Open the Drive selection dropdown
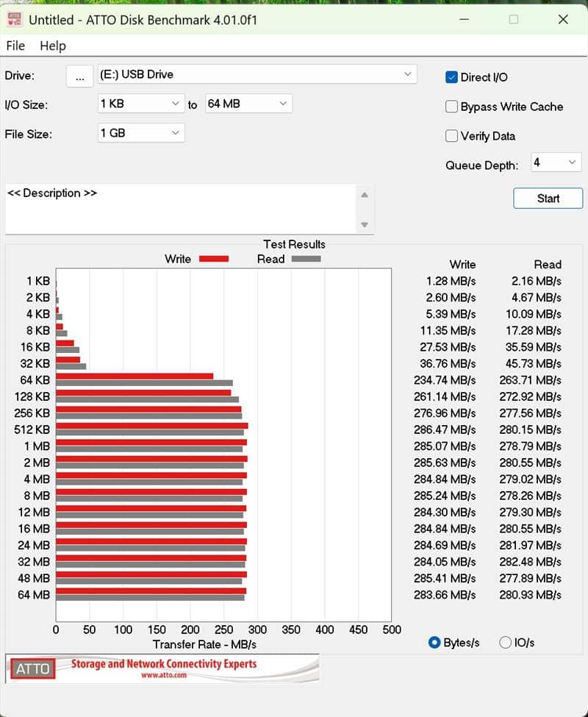Image resolution: width=588 pixels, height=717 pixels. [408, 74]
